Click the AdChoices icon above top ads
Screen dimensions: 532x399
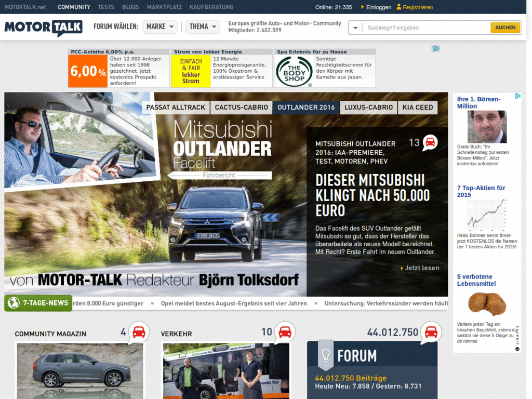(x=436, y=48)
